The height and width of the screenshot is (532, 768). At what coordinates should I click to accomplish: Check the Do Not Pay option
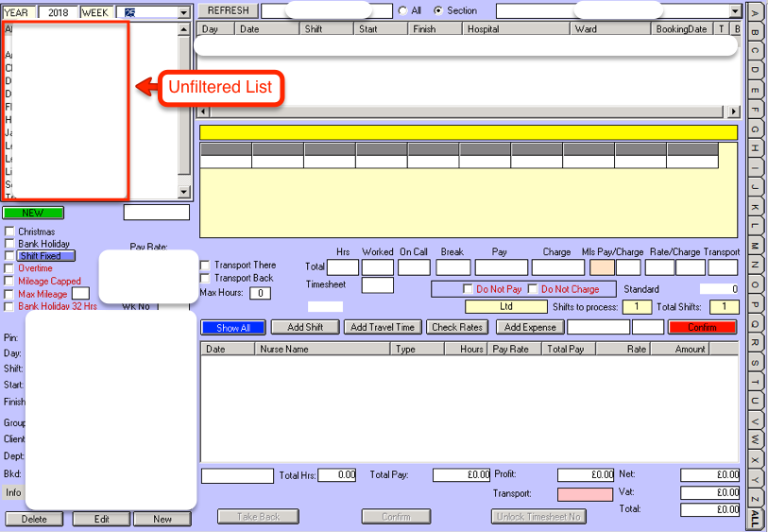click(x=468, y=289)
